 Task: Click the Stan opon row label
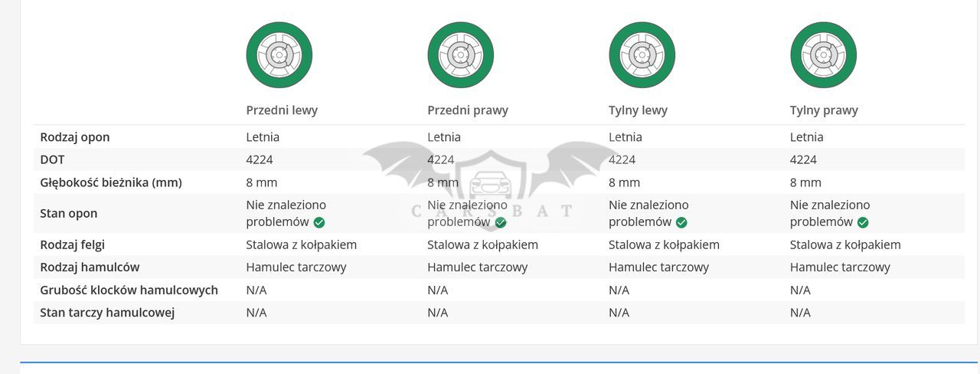(69, 214)
